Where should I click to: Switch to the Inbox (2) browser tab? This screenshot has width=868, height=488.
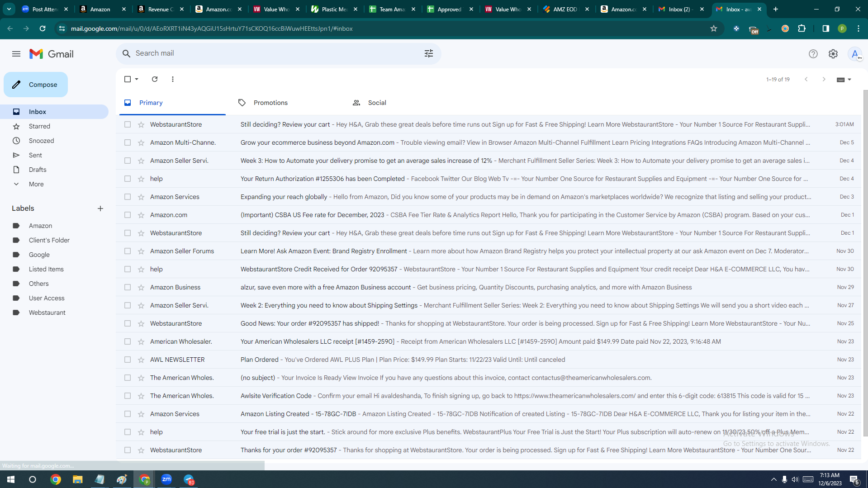tap(682, 9)
